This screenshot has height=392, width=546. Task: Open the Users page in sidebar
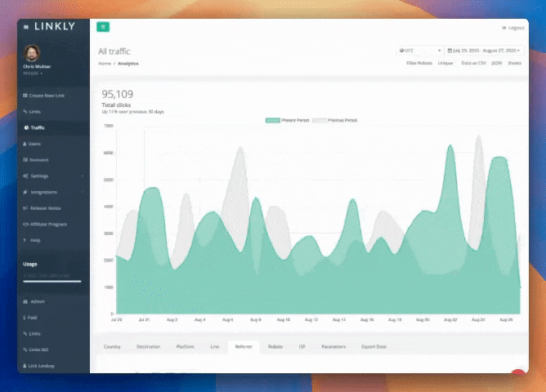pos(34,144)
